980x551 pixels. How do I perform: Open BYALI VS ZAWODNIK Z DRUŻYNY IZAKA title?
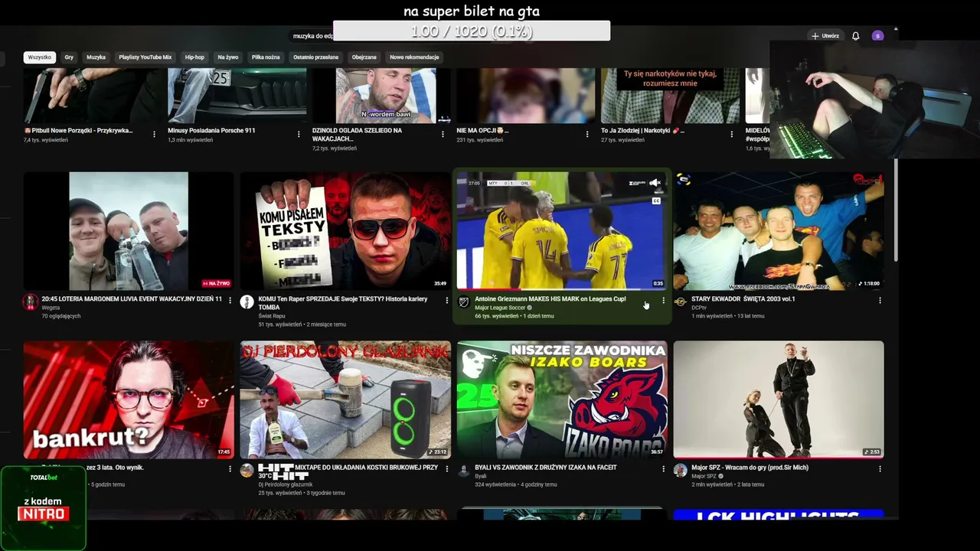point(546,468)
